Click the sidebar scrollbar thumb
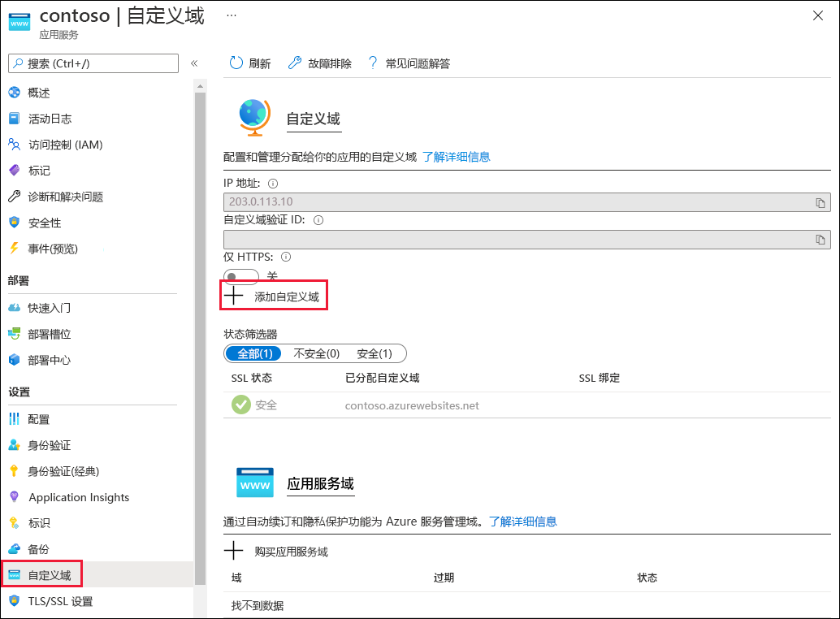The image size is (840, 619). [x=201, y=339]
